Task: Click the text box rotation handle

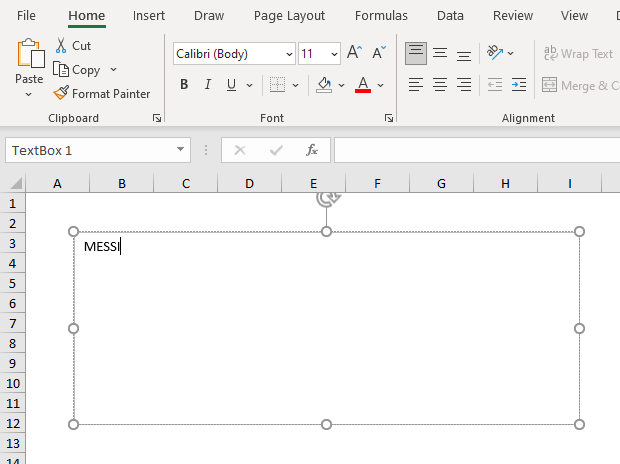Action: [x=327, y=198]
